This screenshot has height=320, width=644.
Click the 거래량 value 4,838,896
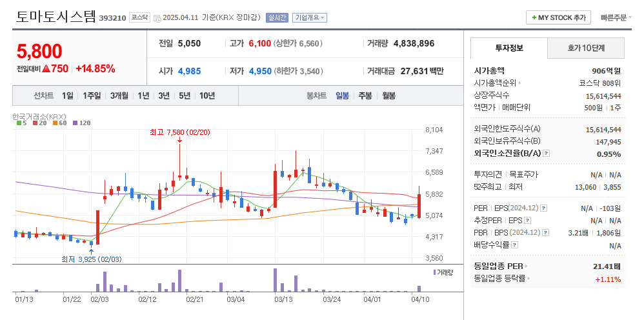(x=414, y=43)
